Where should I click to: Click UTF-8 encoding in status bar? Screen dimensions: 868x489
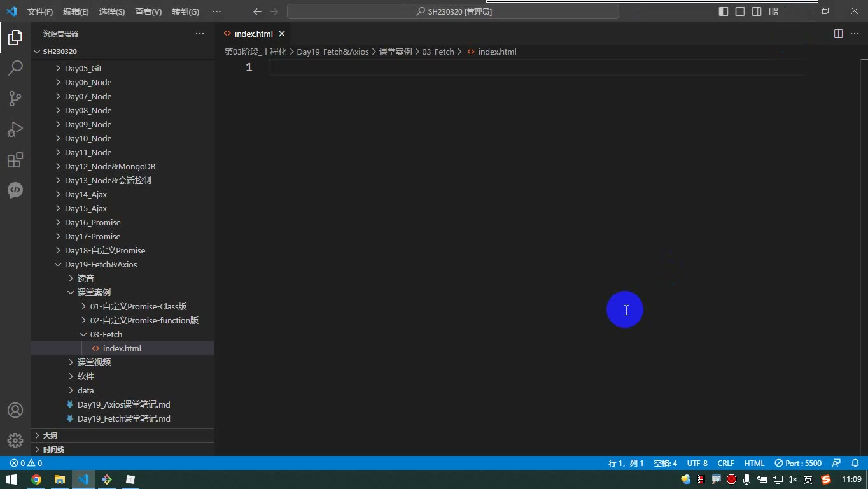(697, 463)
